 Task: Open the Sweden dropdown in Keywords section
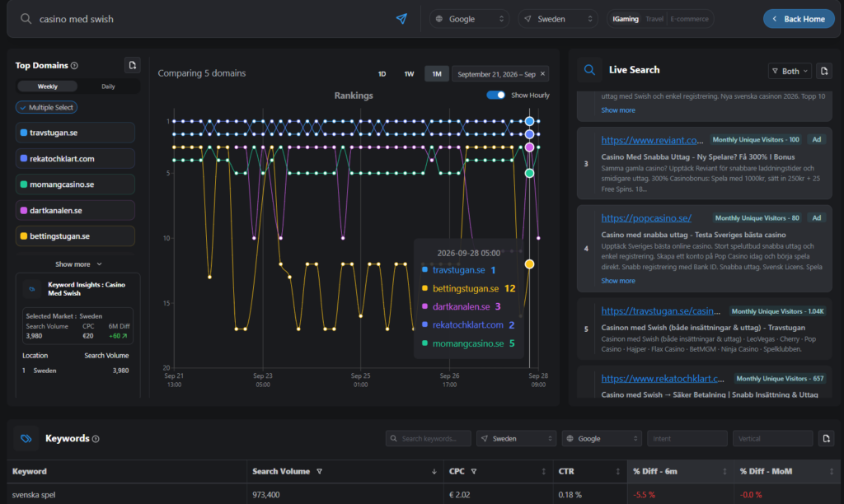516,438
